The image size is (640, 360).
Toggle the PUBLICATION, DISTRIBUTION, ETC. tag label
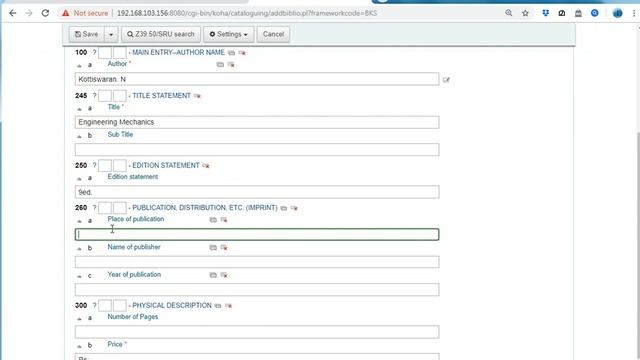pyautogui.click(x=204, y=208)
